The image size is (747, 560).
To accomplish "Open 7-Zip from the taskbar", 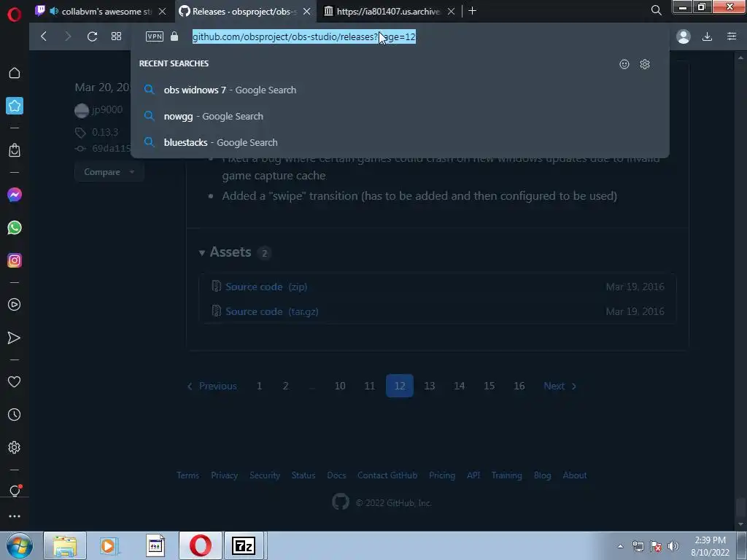I will 244,545.
